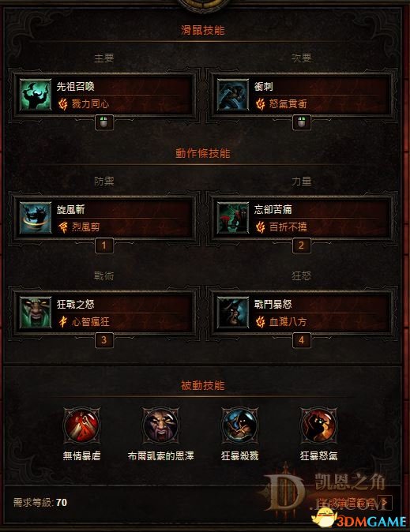Open the 旋風斬 skill icon

[36, 218]
